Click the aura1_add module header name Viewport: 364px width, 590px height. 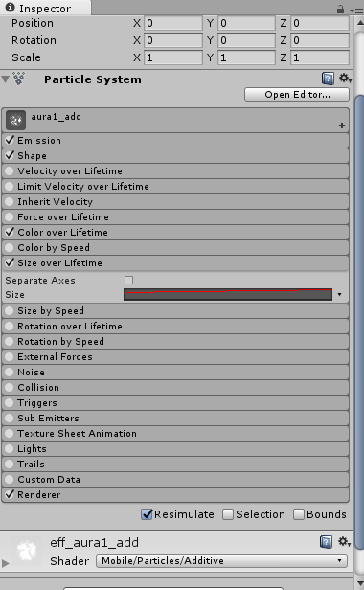[x=57, y=117]
